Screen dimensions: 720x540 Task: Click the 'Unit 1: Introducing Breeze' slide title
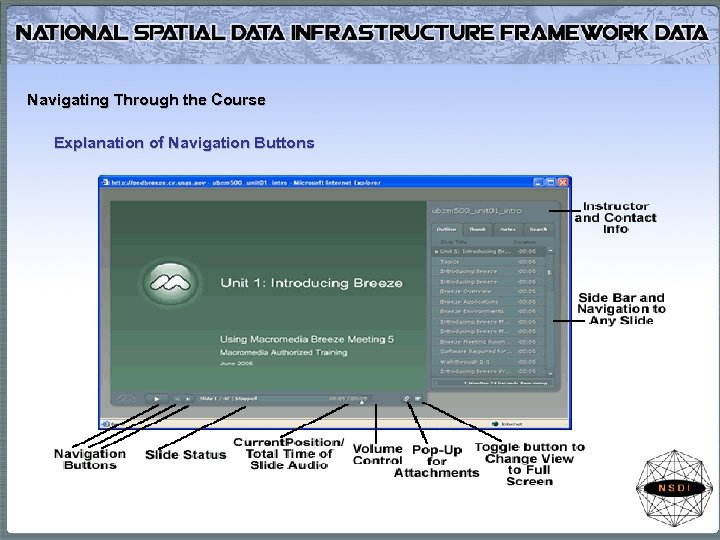(x=311, y=283)
